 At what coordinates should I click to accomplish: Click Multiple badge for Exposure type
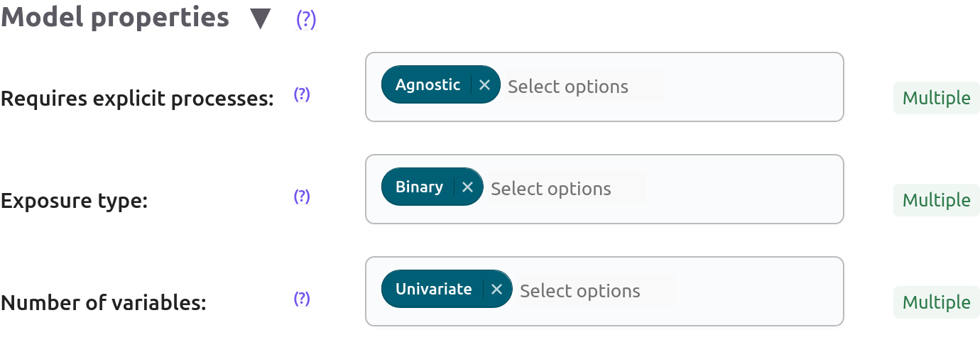pos(936,200)
